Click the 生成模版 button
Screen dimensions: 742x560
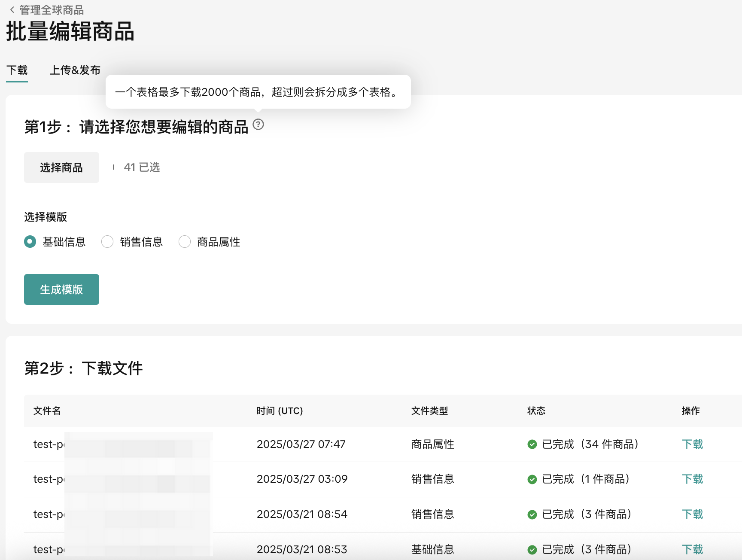click(x=61, y=289)
